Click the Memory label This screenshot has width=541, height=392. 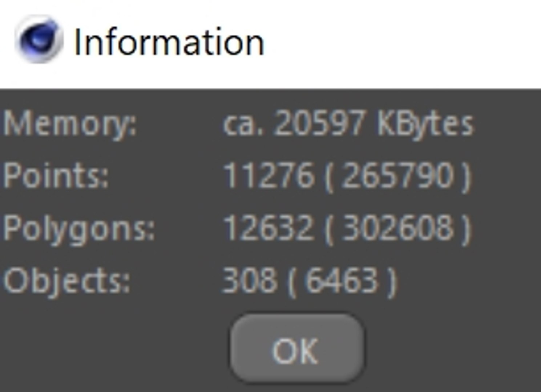pos(70,123)
